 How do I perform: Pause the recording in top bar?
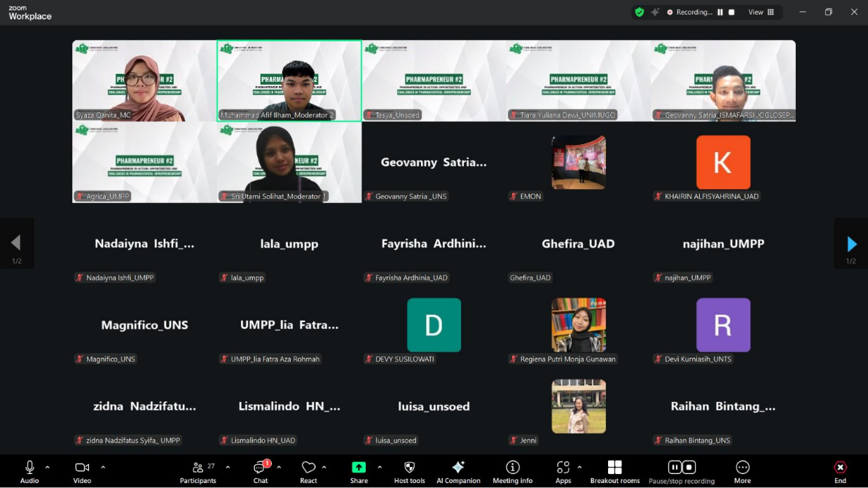(x=720, y=12)
